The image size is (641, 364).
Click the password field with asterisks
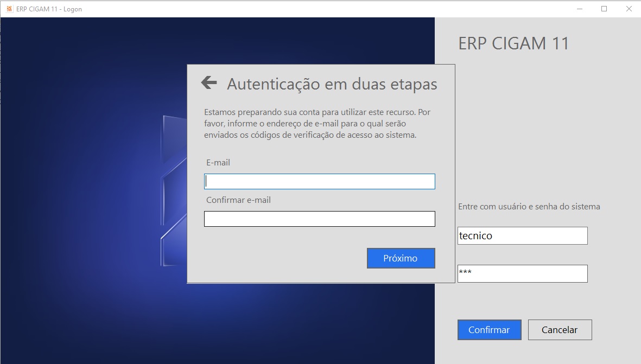tap(523, 273)
